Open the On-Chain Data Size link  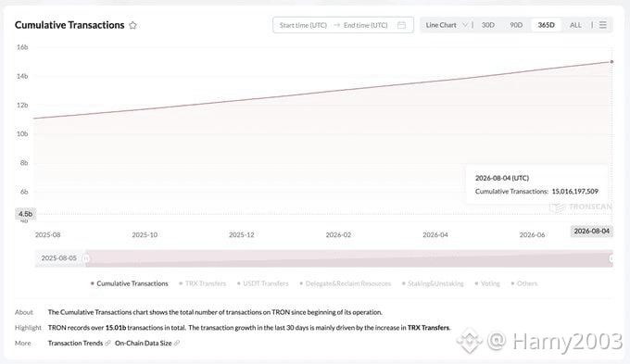point(143,343)
